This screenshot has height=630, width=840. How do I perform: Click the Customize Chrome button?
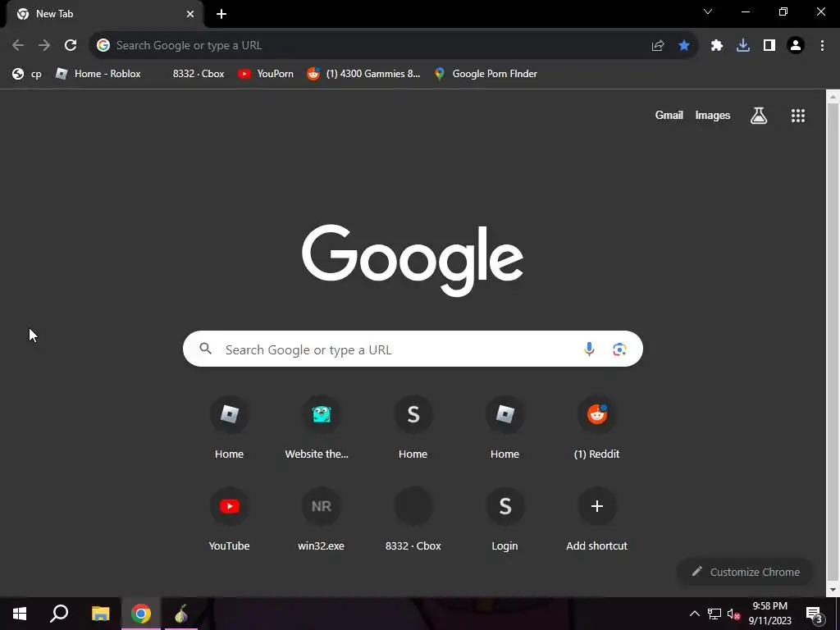pyautogui.click(x=746, y=572)
